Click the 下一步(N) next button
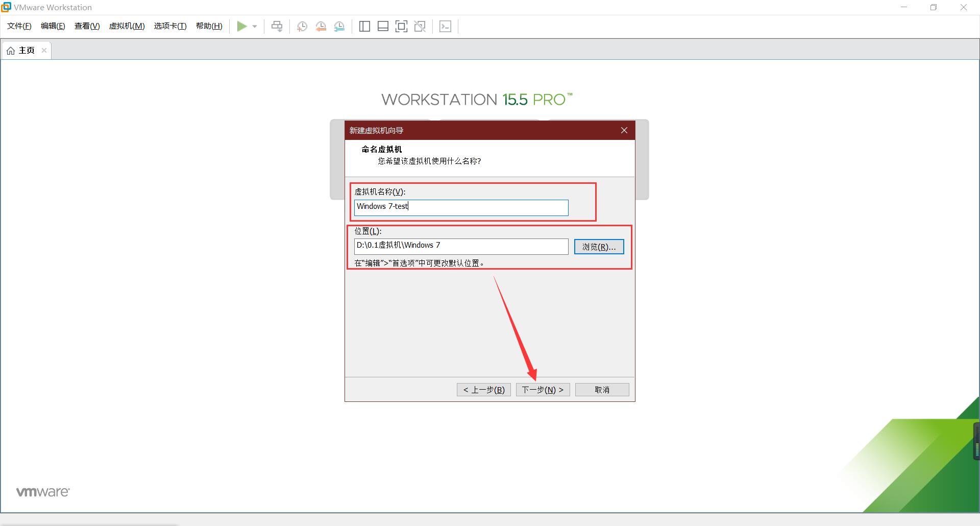The height and width of the screenshot is (526, 980). point(543,390)
